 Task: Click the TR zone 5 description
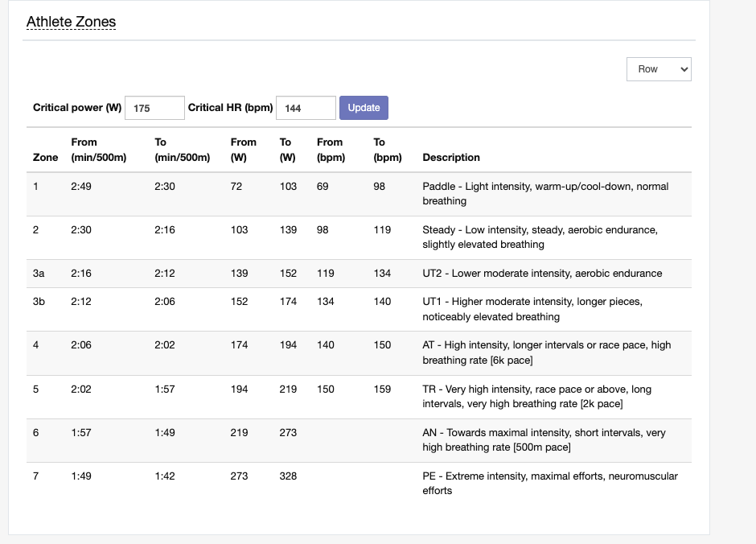[x=536, y=397]
